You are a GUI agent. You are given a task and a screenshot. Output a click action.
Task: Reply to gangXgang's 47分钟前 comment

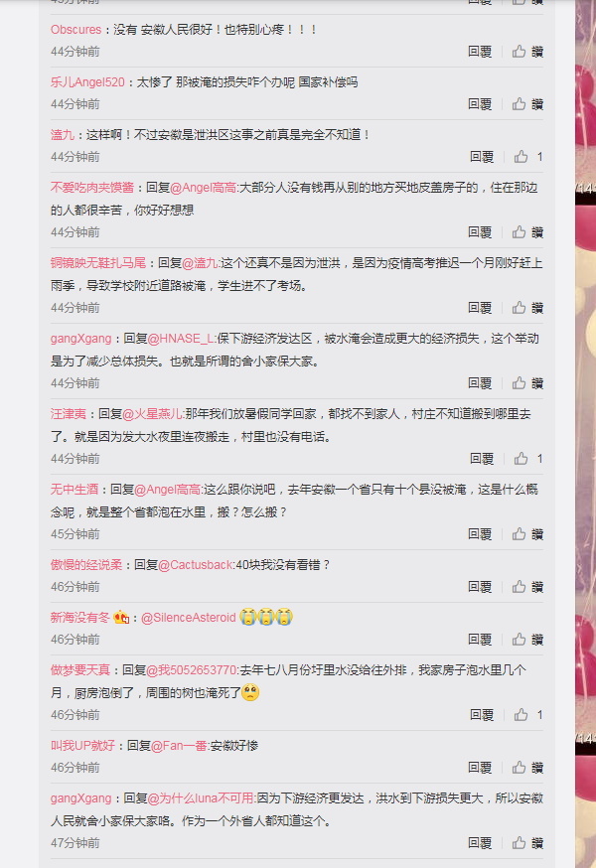coord(480,842)
